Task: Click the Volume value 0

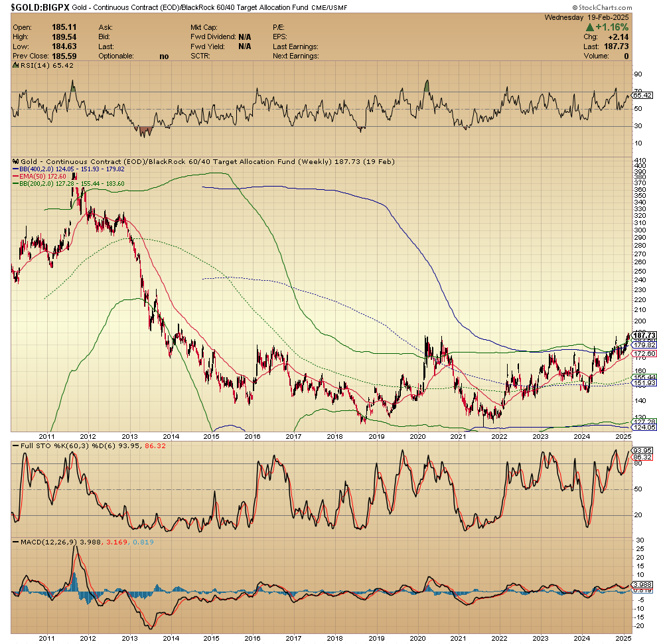Action: (x=626, y=56)
